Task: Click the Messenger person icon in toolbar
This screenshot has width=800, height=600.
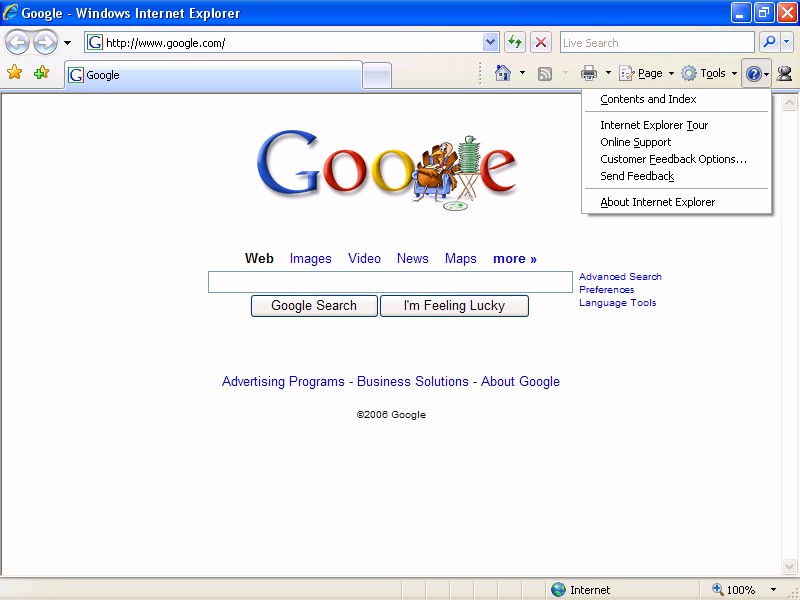Action: [x=784, y=74]
